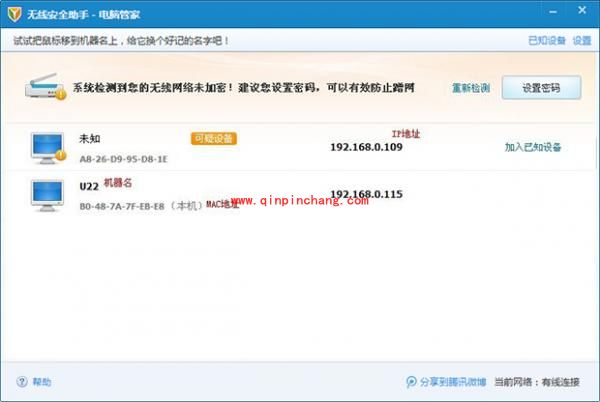The width and height of the screenshot is (600, 402).
Task: Click 加入已知设备 for the unknown device
Action: pyautogui.click(x=533, y=147)
